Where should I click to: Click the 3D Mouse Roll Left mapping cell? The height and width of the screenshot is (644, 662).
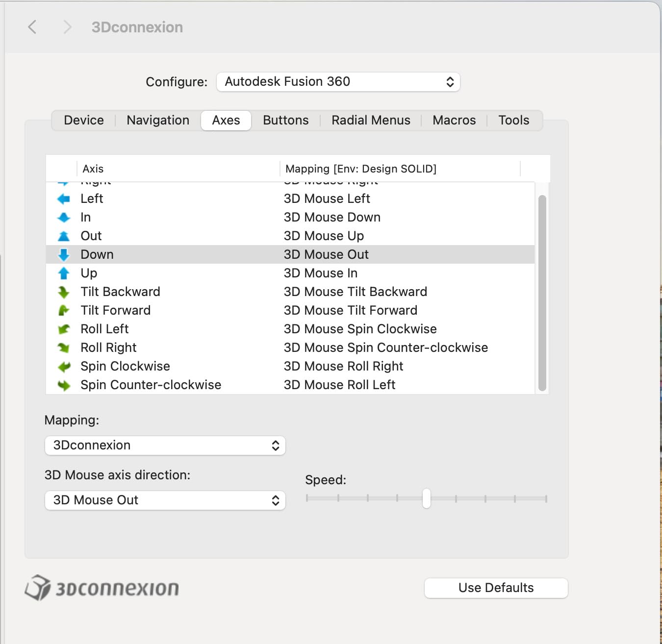[x=340, y=385]
